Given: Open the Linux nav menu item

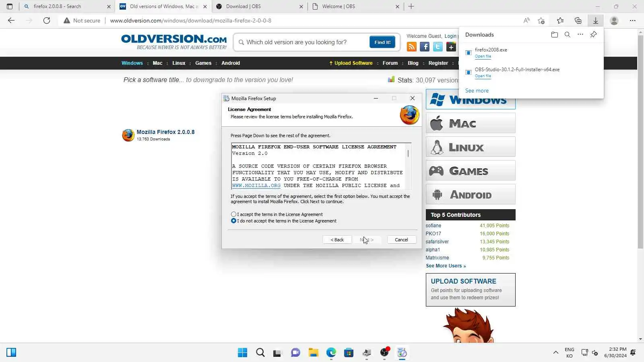Looking at the screenshot, I should tap(179, 63).
